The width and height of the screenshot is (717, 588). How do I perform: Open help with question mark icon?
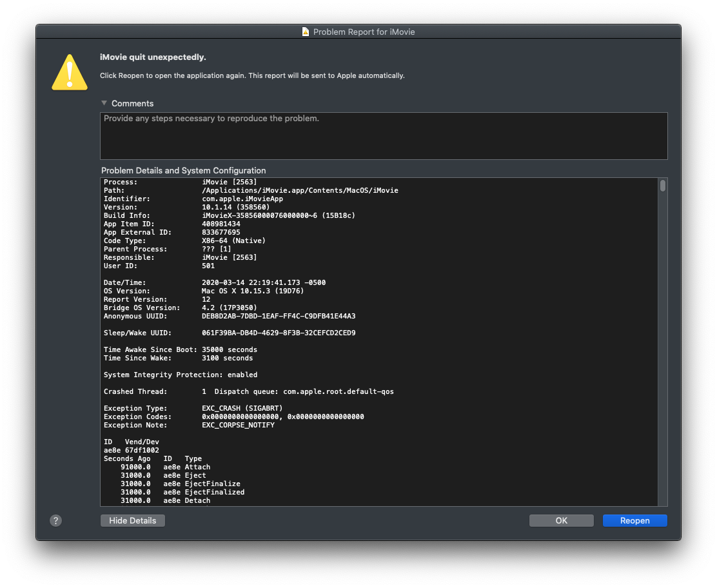[56, 520]
